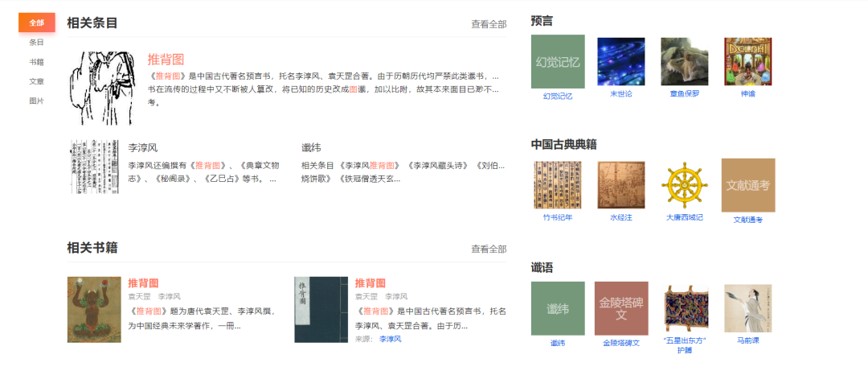868x371 pixels.
Task: Open the 马前课 figure painting image
Action: point(748,308)
